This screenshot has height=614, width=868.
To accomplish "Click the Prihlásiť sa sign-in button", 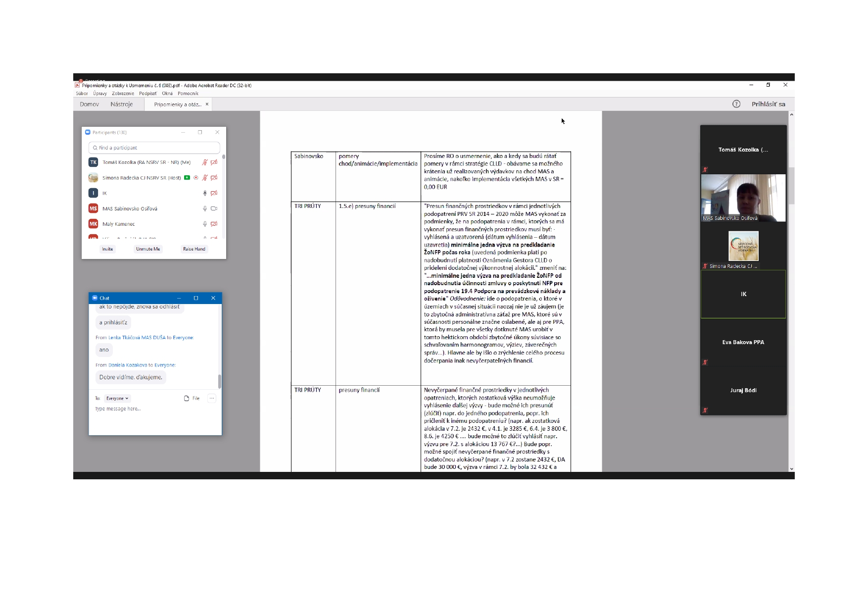I will coord(768,104).
